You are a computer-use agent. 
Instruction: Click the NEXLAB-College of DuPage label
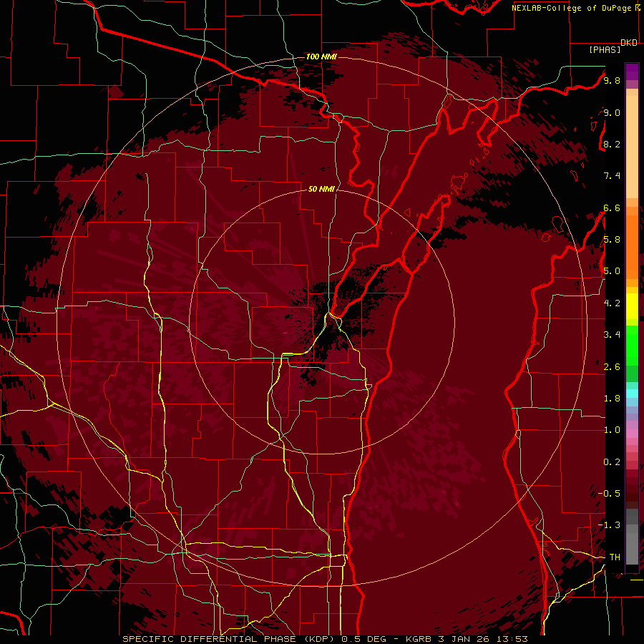pos(571,8)
